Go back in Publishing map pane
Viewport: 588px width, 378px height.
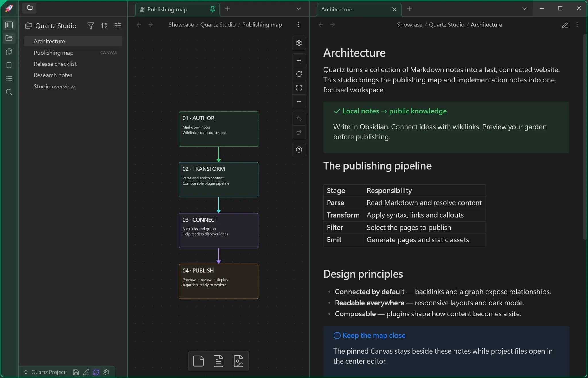click(x=139, y=25)
